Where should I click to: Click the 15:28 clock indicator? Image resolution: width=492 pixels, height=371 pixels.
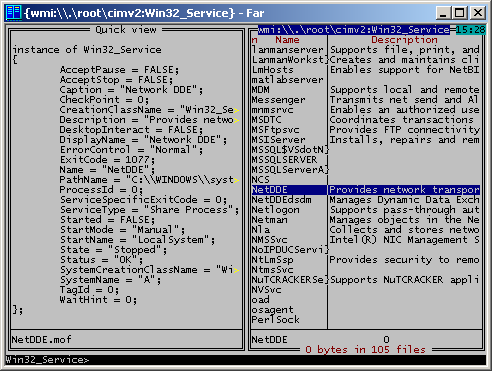tap(471, 30)
